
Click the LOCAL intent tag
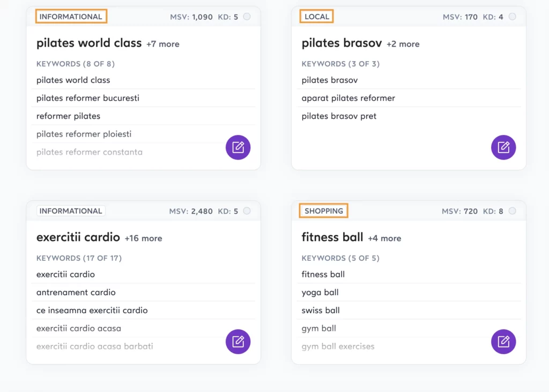coord(317,17)
